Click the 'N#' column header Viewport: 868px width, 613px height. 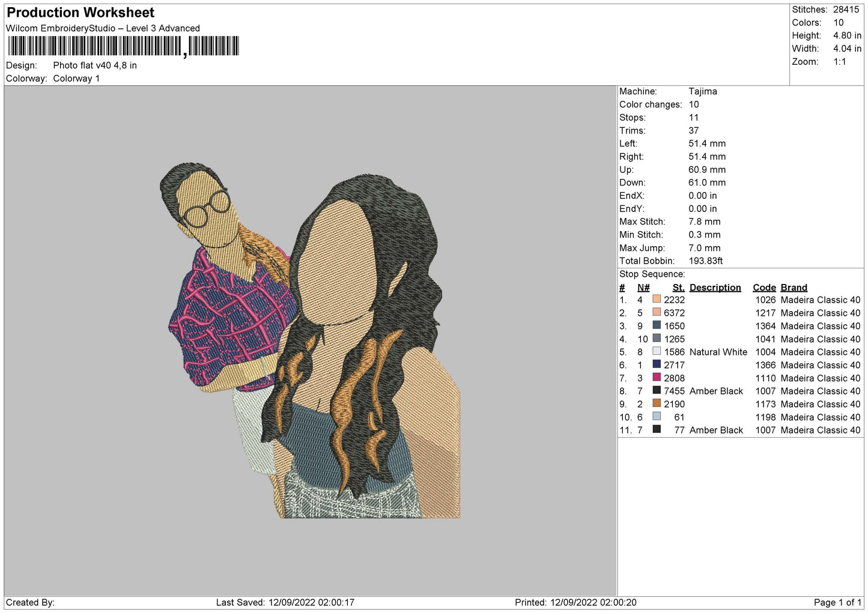click(x=643, y=288)
